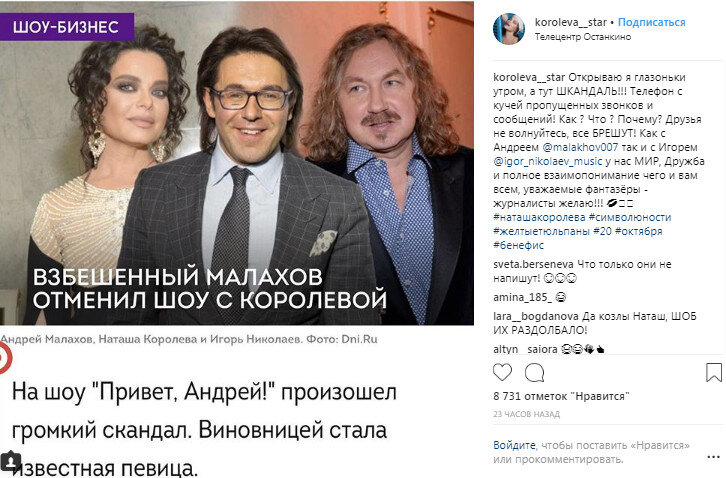Open the Телецентр Останкино location link
Screen dimensions: 726x478
tap(583, 37)
